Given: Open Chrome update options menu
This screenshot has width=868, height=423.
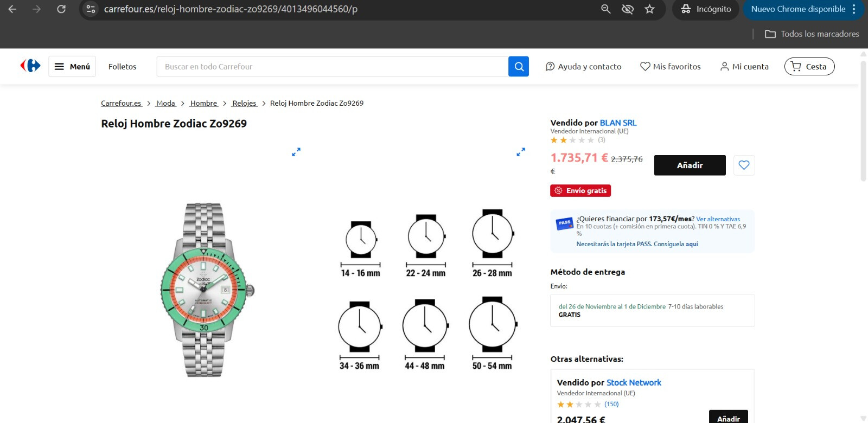Looking at the screenshot, I should tap(854, 9).
